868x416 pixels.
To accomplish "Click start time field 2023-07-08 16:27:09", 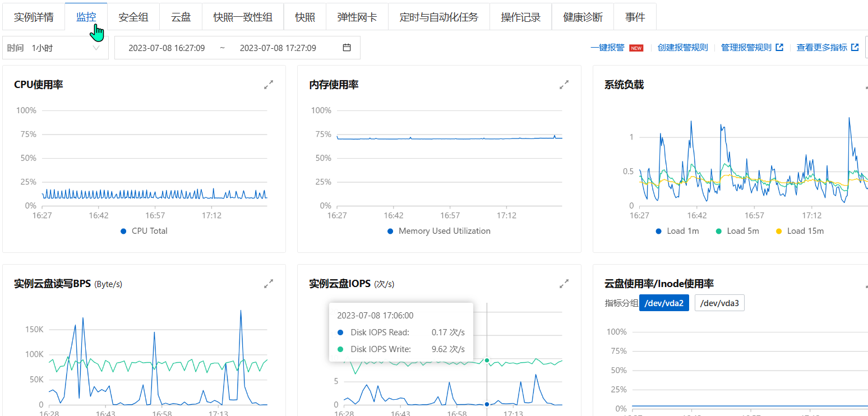I will click(x=167, y=48).
